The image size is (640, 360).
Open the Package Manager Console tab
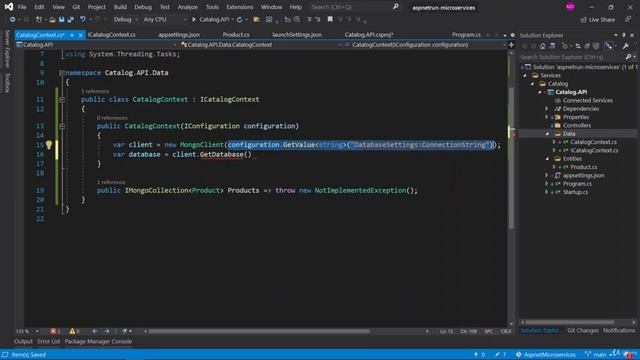pyautogui.click(x=98, y=342)
